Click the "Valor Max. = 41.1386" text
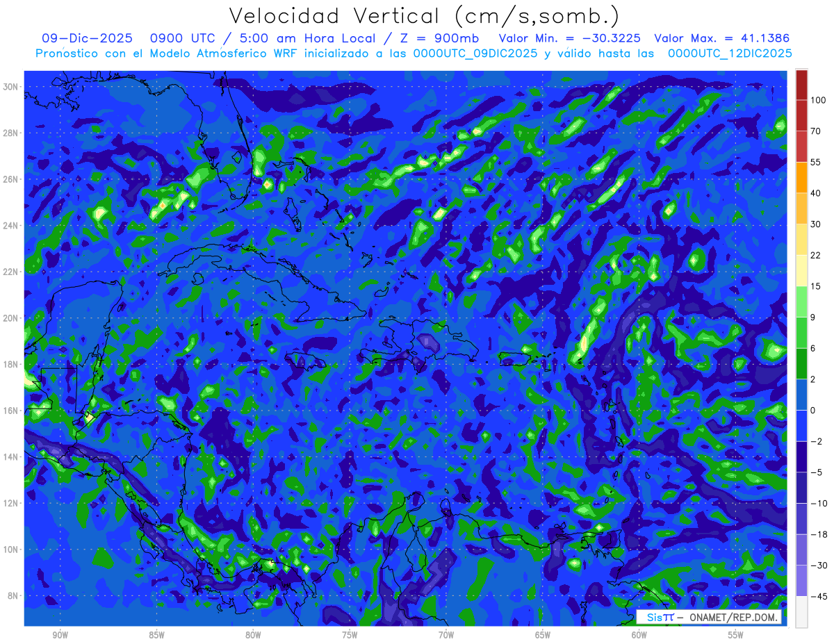 pos(722,38)
